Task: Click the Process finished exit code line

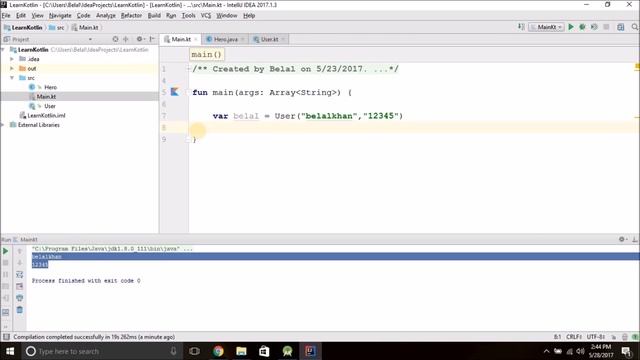Action: click(86, 280)
